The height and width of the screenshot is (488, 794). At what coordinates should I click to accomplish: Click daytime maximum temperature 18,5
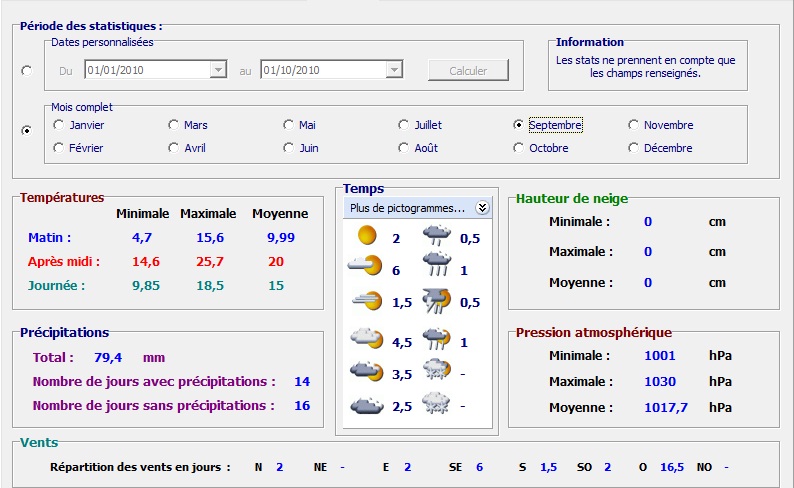210,286
